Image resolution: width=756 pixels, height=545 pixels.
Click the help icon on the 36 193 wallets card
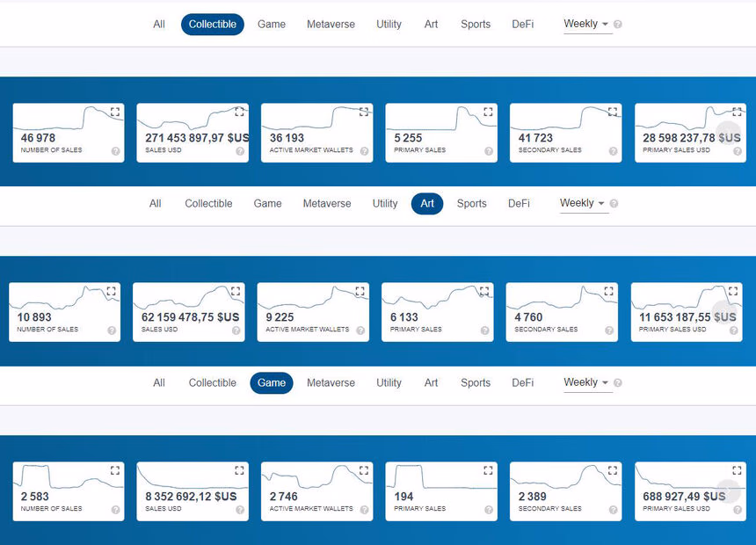click(364, 151)
